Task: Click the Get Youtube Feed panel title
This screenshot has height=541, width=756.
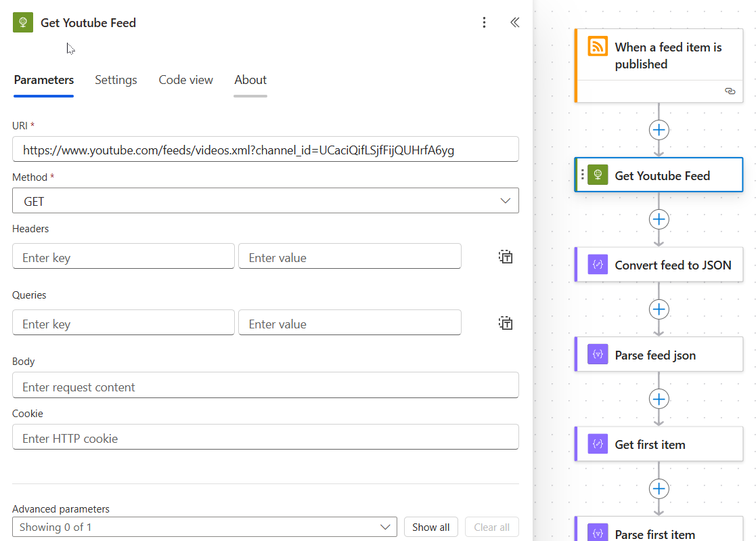Action: [x=88, y=22]
